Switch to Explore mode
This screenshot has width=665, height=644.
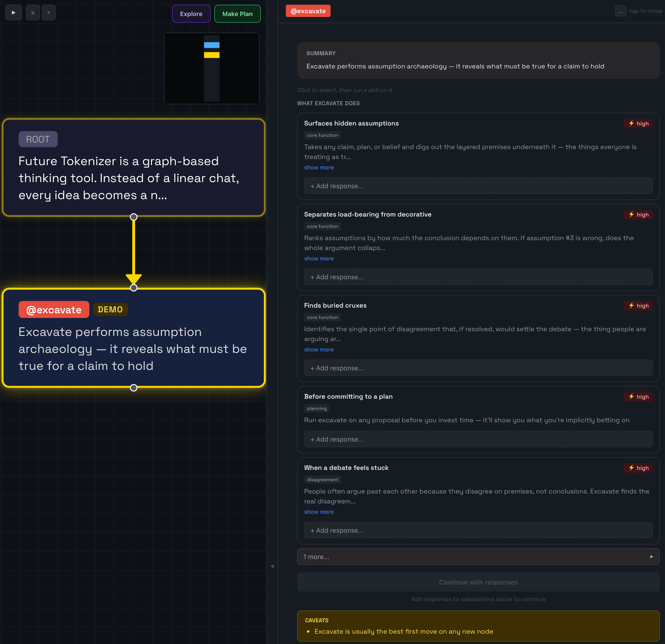click(191, 14)
